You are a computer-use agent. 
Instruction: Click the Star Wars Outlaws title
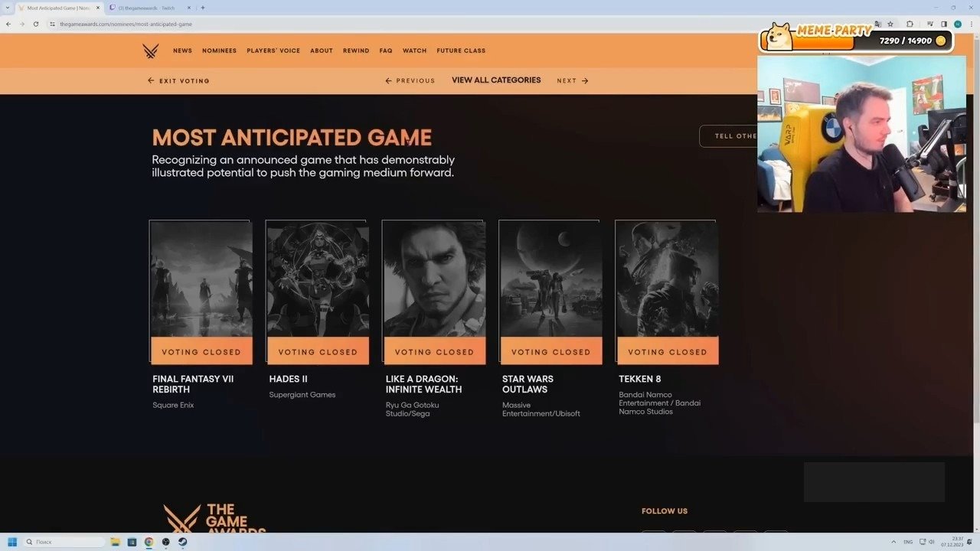click(528, 384)
